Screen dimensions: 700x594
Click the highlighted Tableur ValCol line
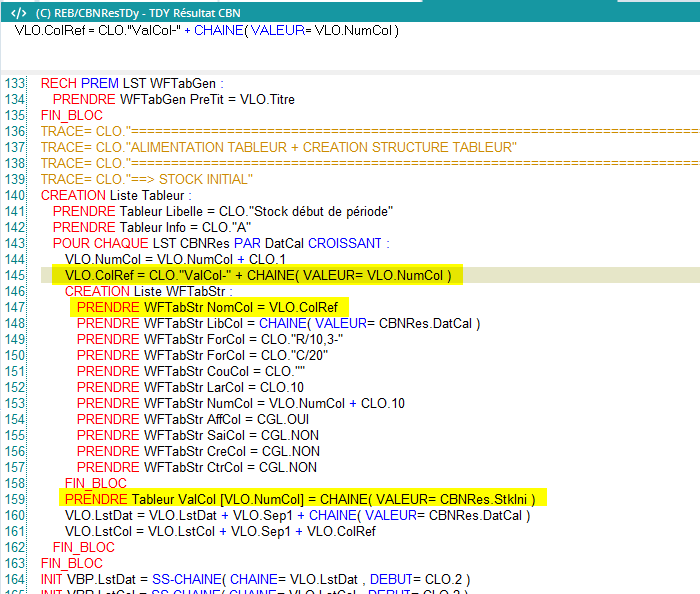coord(304,499)
